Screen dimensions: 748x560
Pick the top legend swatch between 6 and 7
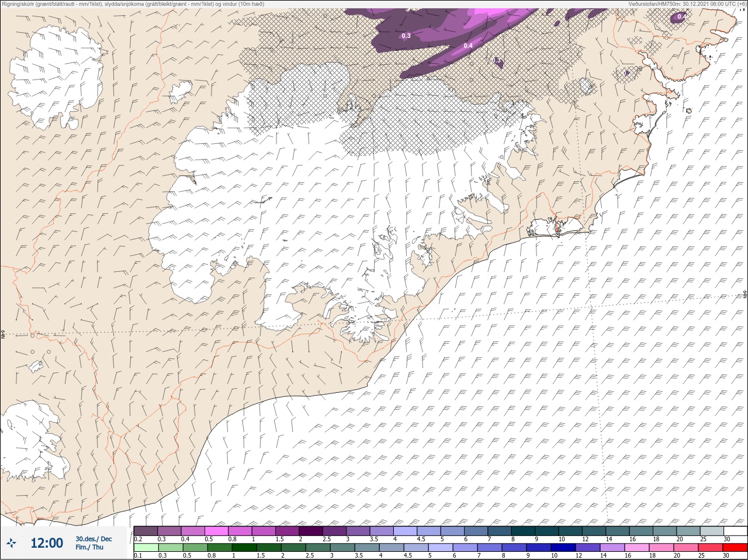pos(476,531)
